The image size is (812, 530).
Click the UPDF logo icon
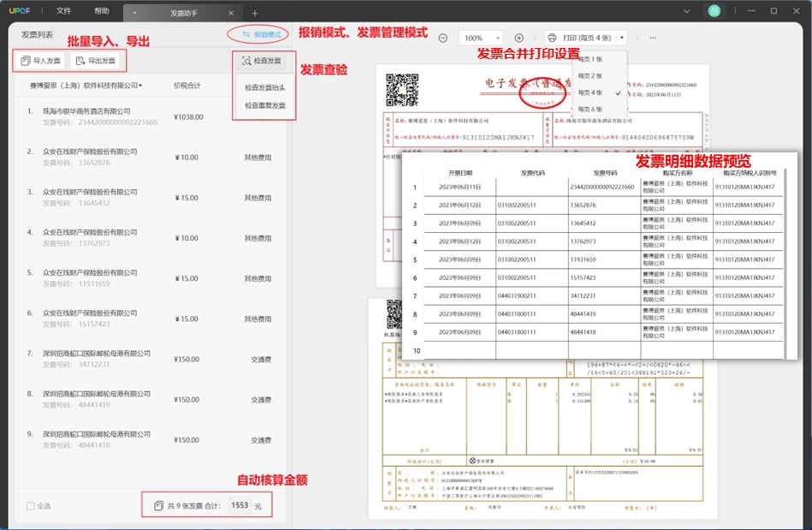coord(20,11)
